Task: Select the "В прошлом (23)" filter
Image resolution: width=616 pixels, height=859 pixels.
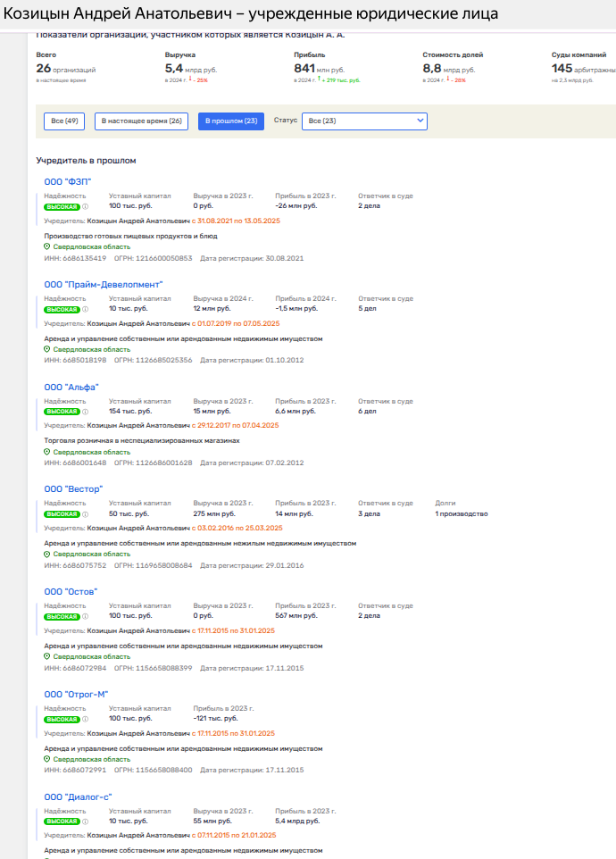Action: 231,121
